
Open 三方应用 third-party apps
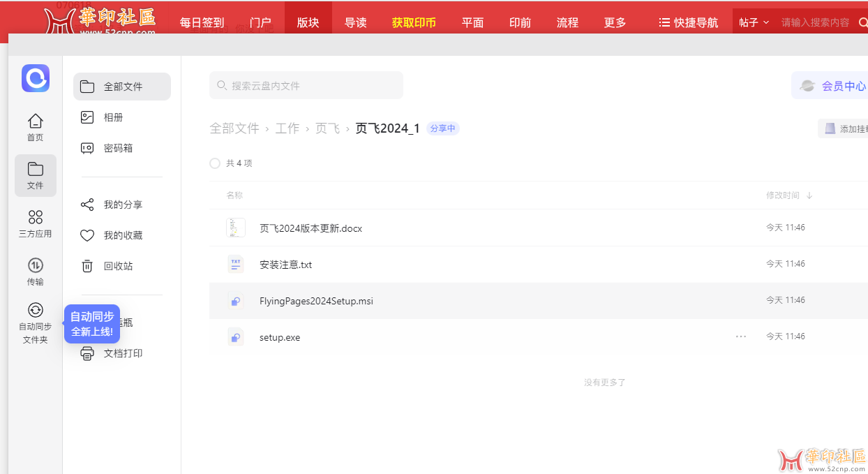point(36,224)
